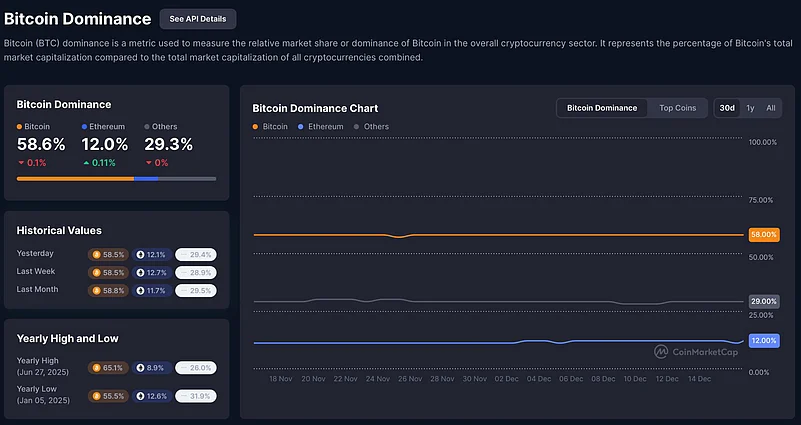Select the All time range
The width and height of the screenshot is (801, 425).
tap(770, 108)
